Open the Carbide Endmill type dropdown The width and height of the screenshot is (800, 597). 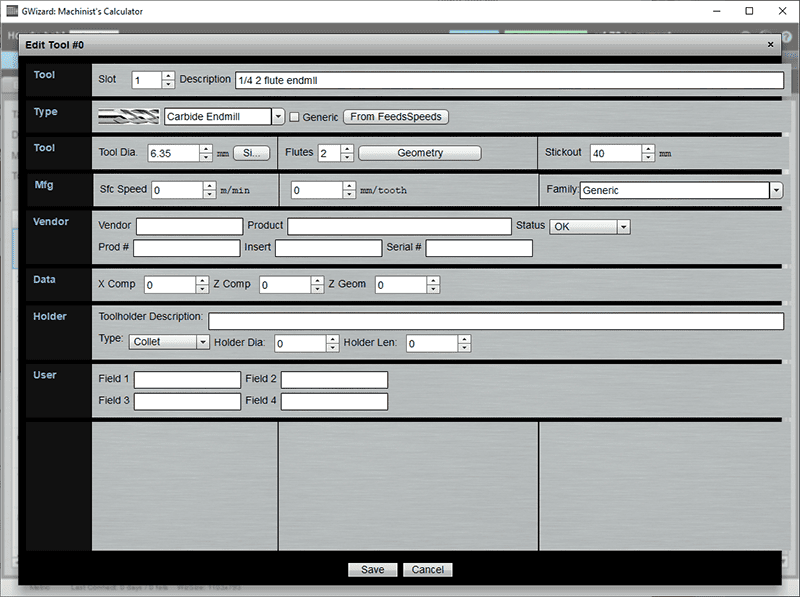point(277,116)
